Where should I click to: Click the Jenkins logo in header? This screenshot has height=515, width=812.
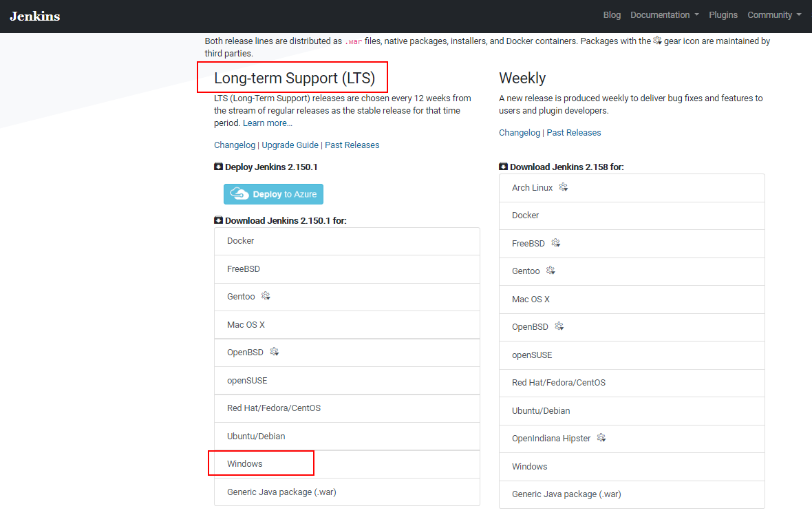[x=34, y=16]
